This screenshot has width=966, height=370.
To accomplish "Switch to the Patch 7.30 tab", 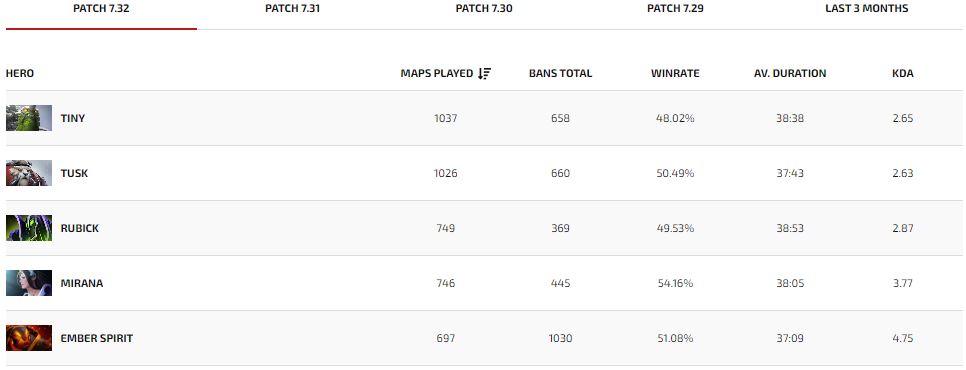I will pos(484,9).
